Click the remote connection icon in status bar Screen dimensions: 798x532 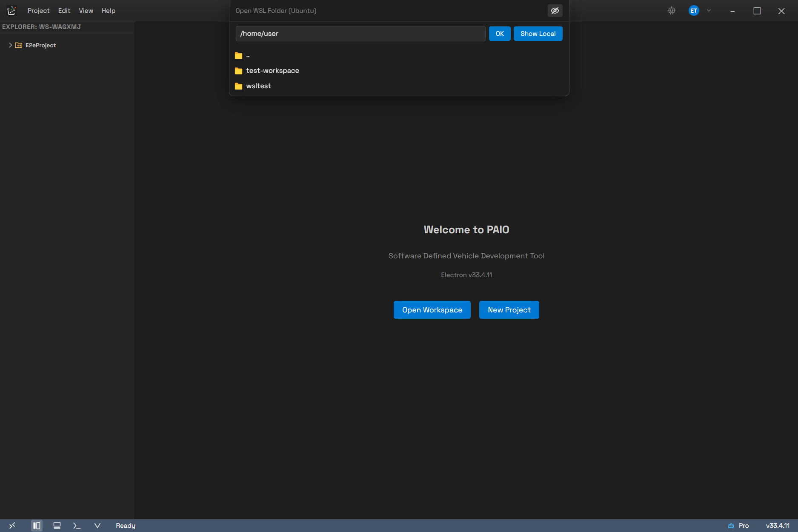click(12, 526)
